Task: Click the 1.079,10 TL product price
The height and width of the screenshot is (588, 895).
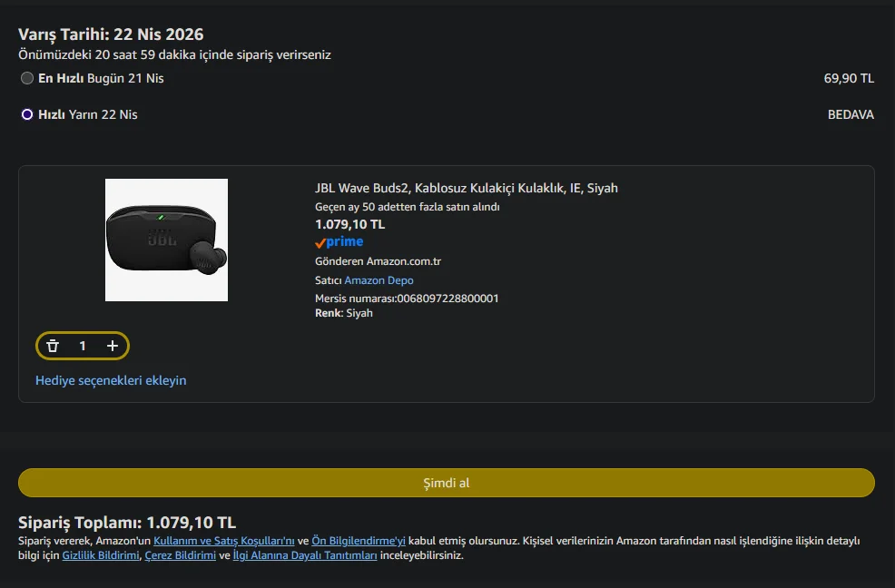Action: (349, 224)
